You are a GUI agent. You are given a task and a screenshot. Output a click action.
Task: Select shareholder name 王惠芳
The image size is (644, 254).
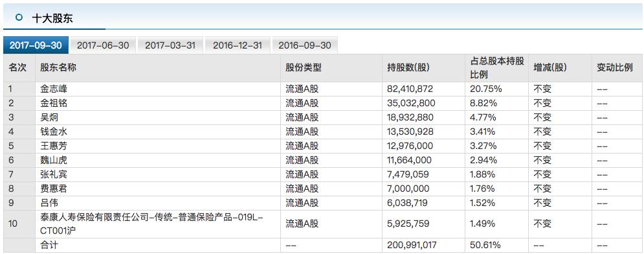53,146
